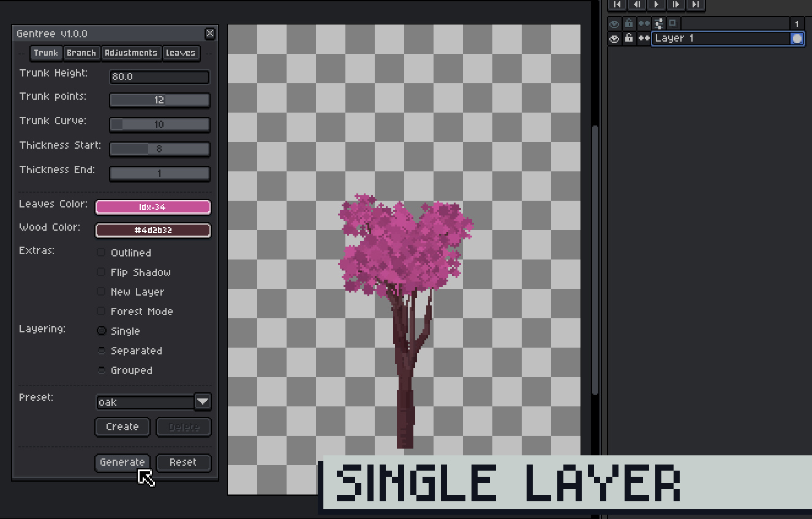Play the animation in the timeline
Screen dimensions: 812x519
click(x=656, y=5)
